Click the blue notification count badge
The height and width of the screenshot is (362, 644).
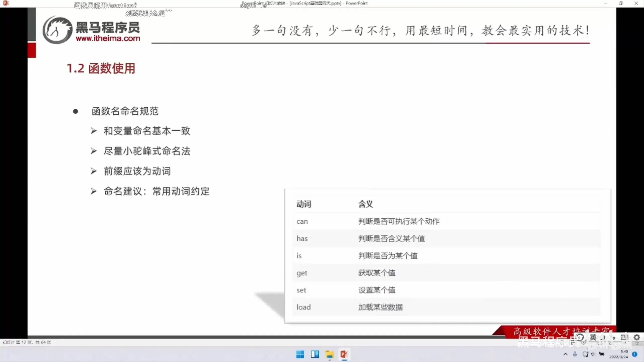coord(635,354)
